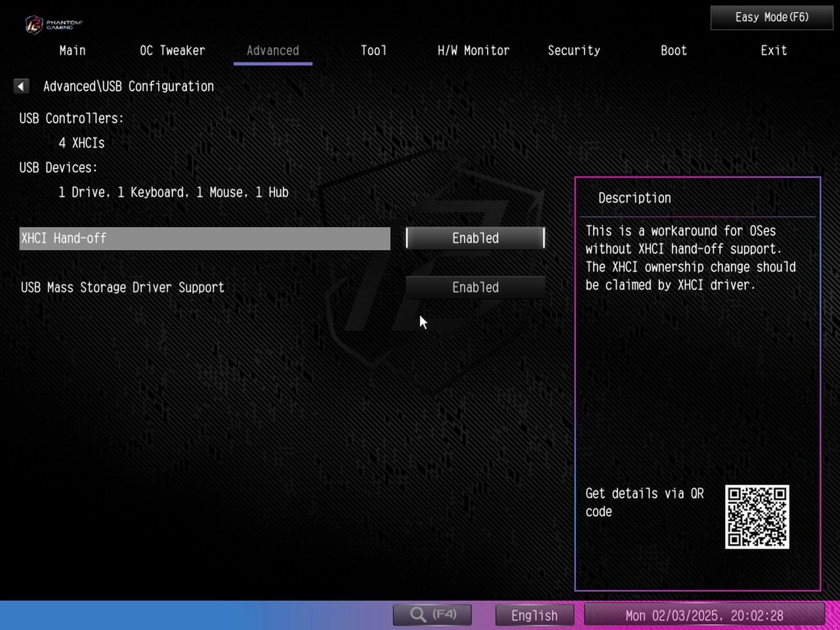Click the Description panel heading
Viewport: 840px width, 630px height.
pos(635,198)
